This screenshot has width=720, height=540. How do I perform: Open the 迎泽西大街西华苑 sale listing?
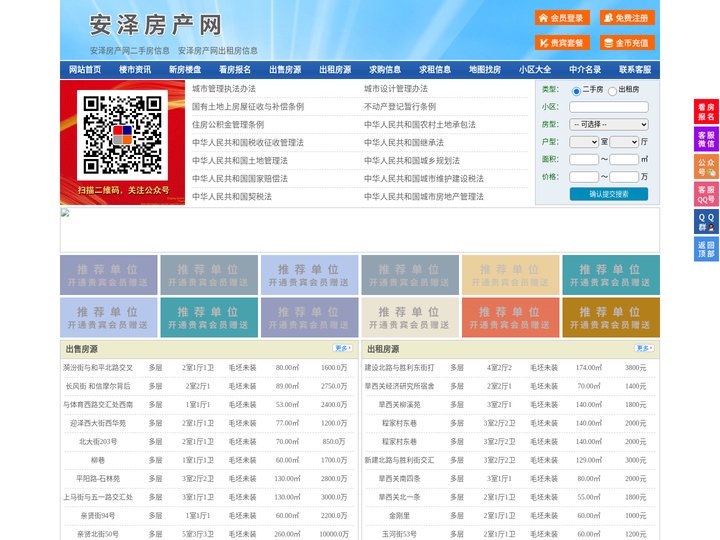(x=98, y=423)
